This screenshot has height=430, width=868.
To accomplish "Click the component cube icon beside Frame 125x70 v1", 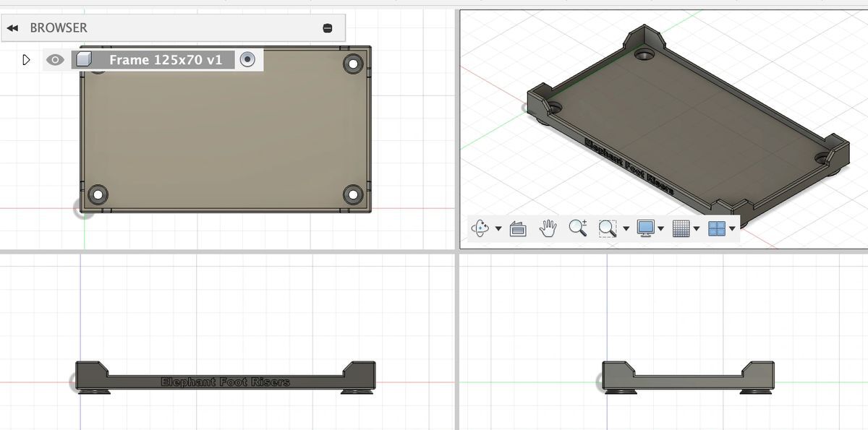I will pyautogui.click(x=82, y=59).
